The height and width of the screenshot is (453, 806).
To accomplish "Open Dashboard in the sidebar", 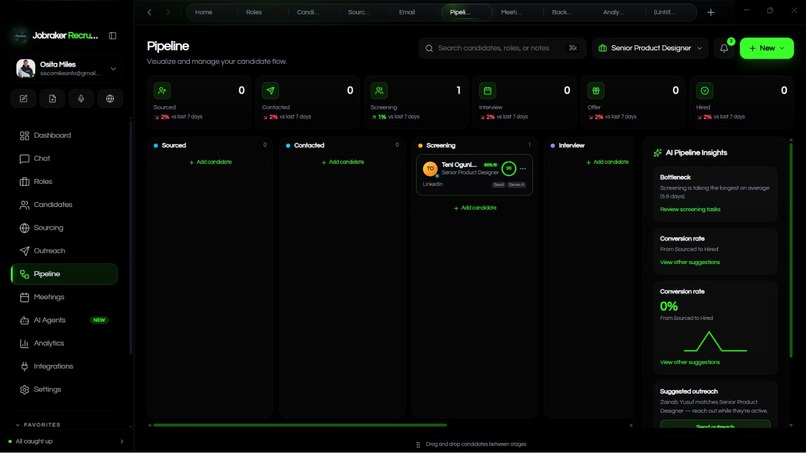I will pyautogui.click(x=64, y=135).
